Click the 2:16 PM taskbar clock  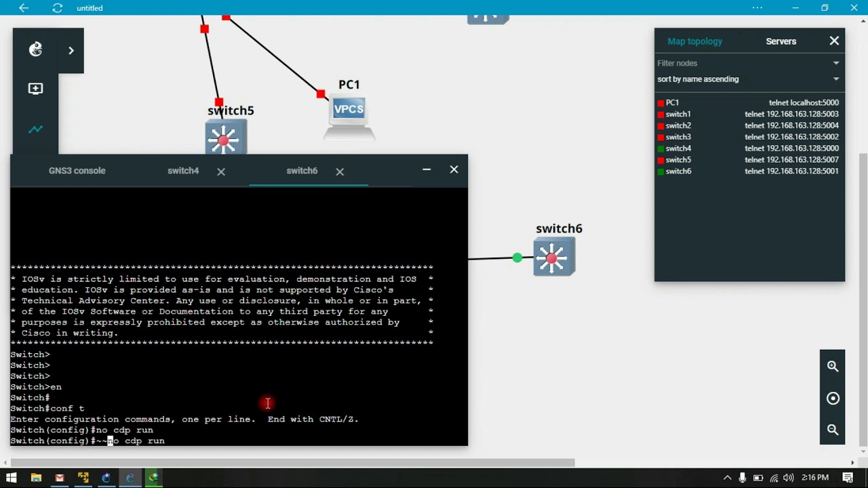pos(815,478)
